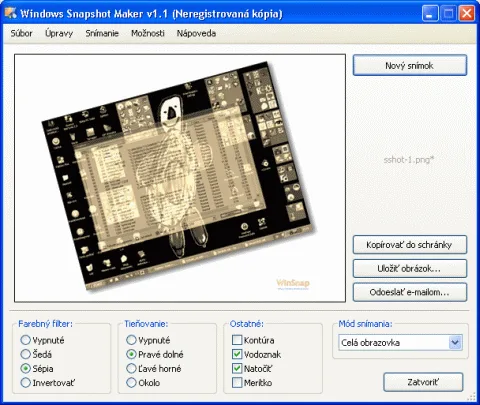This screenshot has height=405, width=480.
Task: Open the Úpravy menu
Action: point(59,33)
